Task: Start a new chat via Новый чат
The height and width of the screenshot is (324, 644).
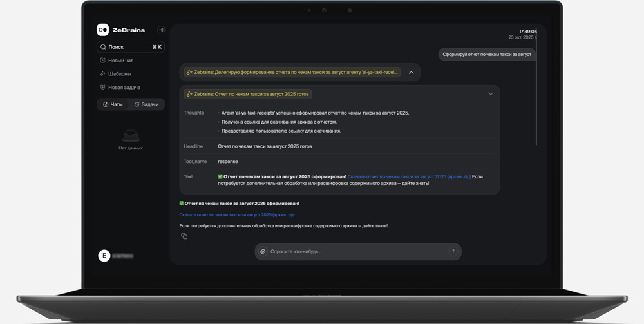Action: [x=120, y=61]
